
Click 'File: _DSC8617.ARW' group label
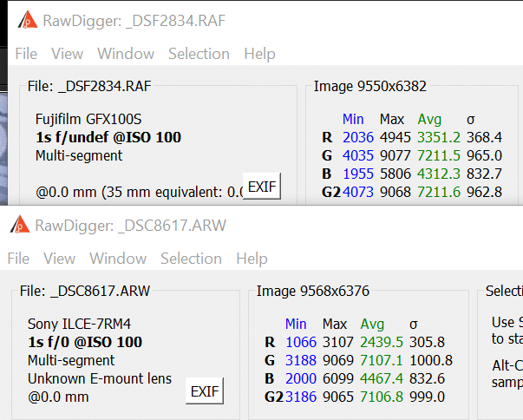tap(85, 292)
